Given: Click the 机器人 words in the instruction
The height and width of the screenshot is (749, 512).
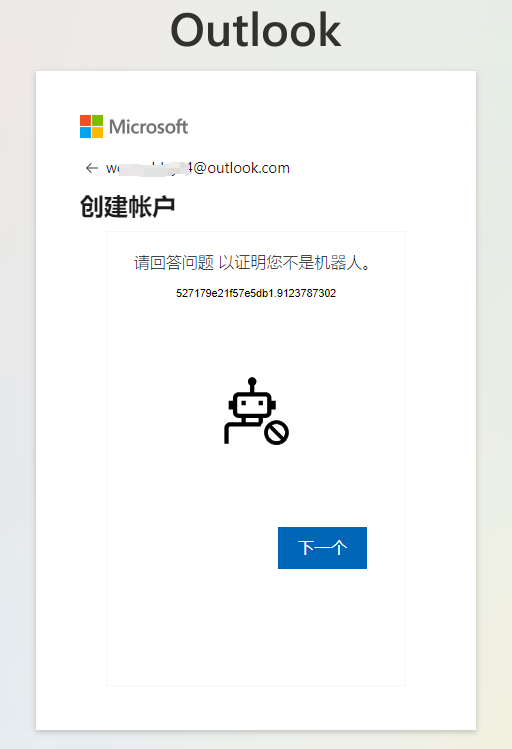Looking at the screenshot, I should tap(339, 263).
